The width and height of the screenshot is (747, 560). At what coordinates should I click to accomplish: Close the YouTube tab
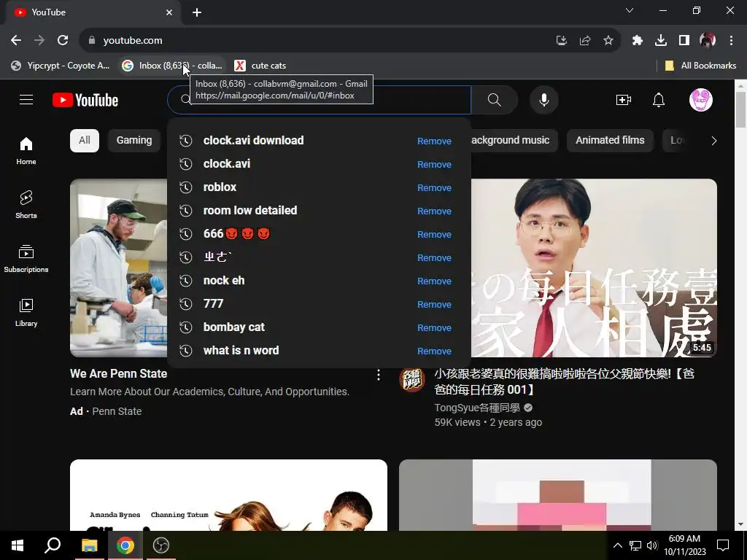tap(169, 12)
